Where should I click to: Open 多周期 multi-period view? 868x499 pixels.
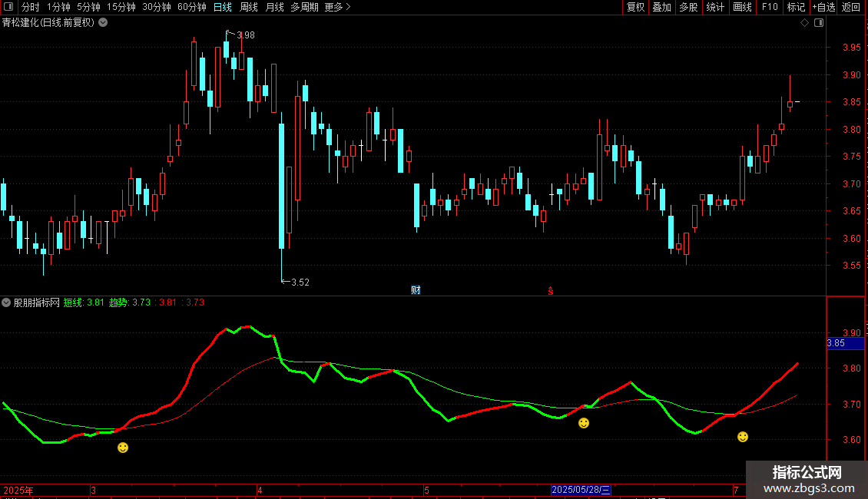coord(304,7)
